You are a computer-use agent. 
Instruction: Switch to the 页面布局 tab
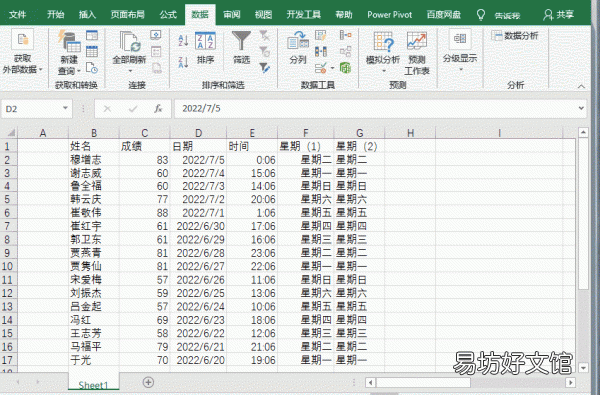pos(127,15)
